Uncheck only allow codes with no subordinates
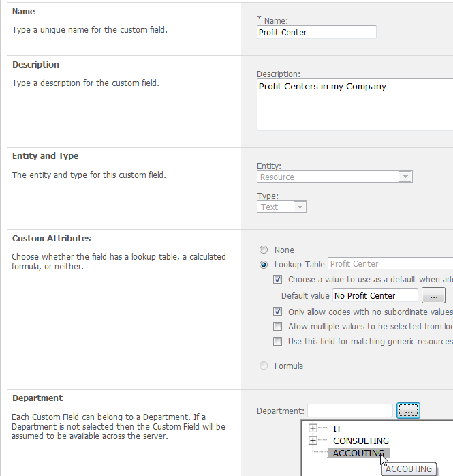Viewport: 453px width, 476px height. (x=278, y=312)
